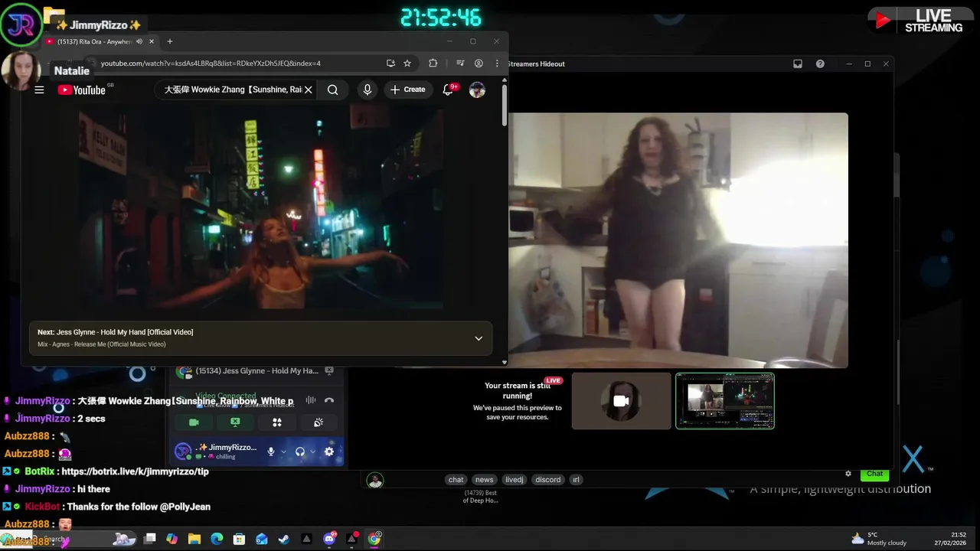Open the Discord inbox icon
The image size is (980, 551).
coord(798,64)
